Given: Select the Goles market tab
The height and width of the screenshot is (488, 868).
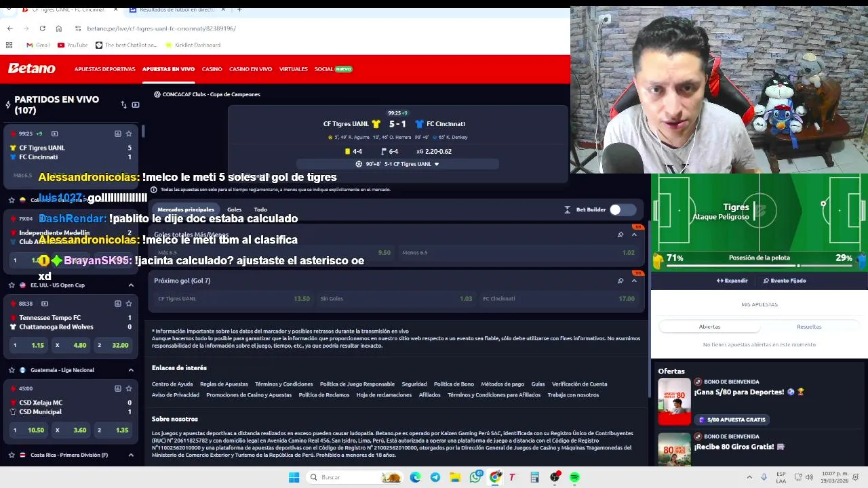Looking at the screenshot, I should pyautogui.click(x=234, y=209).
